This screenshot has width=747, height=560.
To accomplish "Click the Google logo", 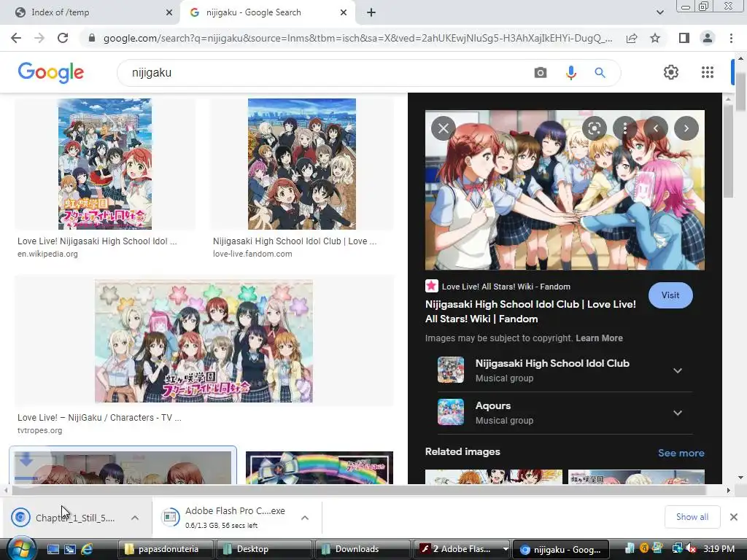I will point(51,72).
